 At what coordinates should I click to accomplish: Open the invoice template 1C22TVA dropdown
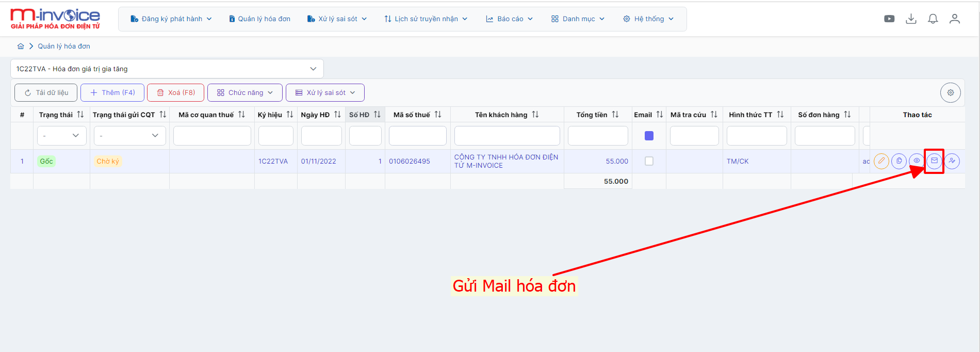167,69
